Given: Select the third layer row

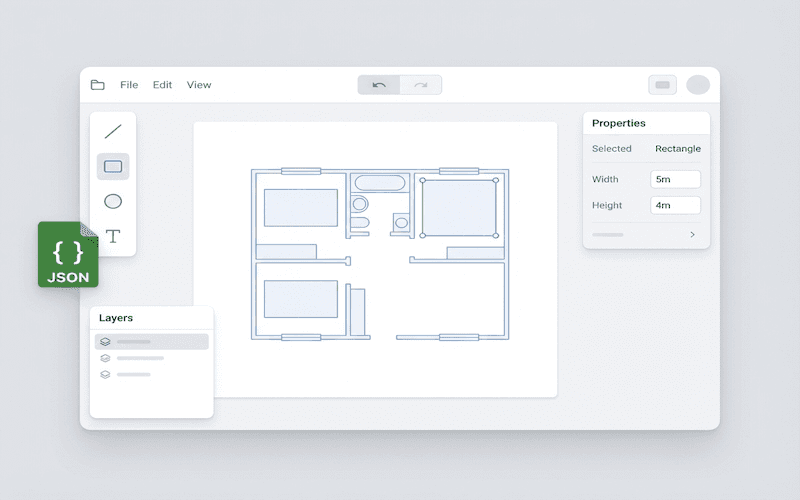Looking at the screenshot, I should point(152,374).
